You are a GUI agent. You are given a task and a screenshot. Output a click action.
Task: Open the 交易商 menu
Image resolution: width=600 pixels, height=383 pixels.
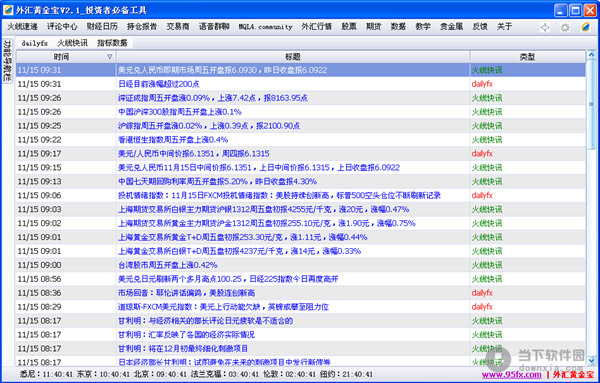point(178,26)
